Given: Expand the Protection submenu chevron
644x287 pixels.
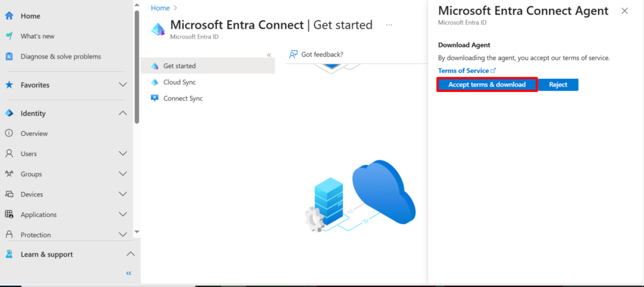Looking at the screenshot, I should point(123,234).
